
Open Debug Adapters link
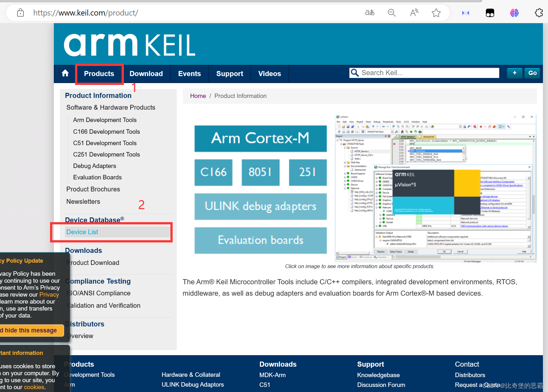(94, 166)
